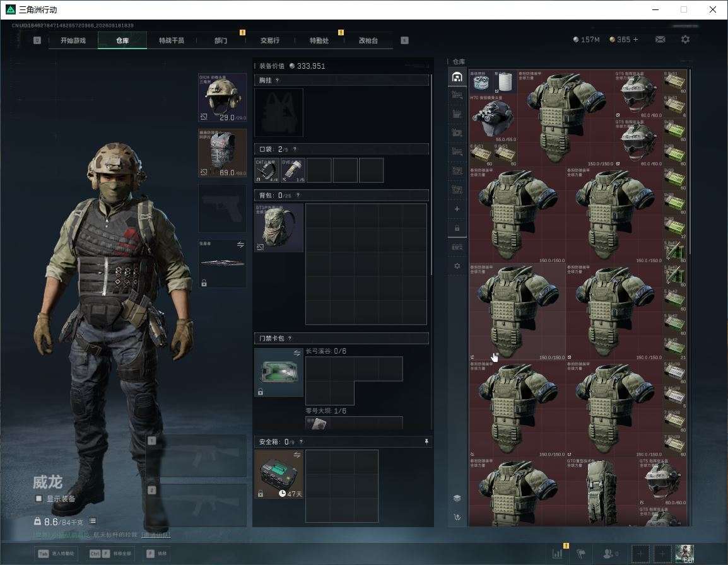Click the 邀请组队 invite link

pos(156,535)
